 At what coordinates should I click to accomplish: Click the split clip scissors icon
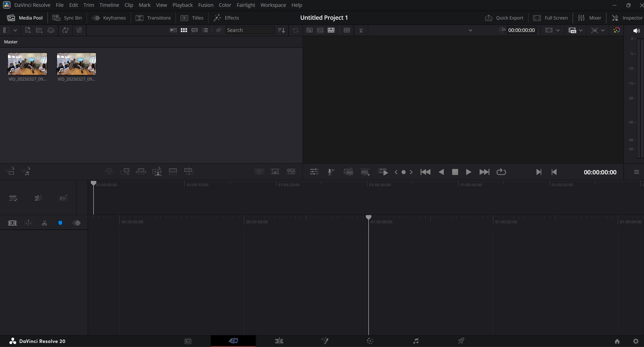[x=44, y=223]
